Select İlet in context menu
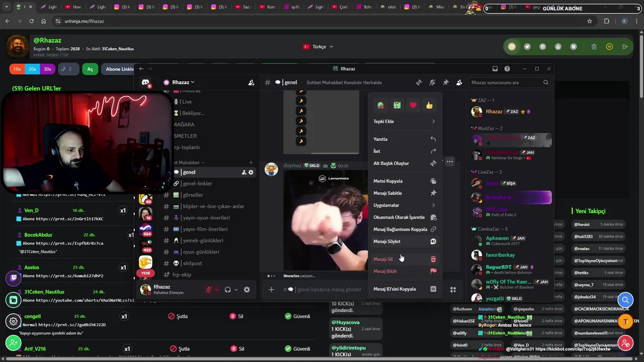 405,151
